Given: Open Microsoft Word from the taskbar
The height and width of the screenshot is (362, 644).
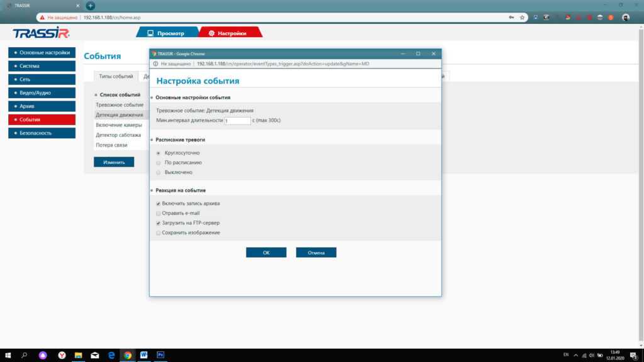Looking at the screenshot, I should [x=143, y=355].
